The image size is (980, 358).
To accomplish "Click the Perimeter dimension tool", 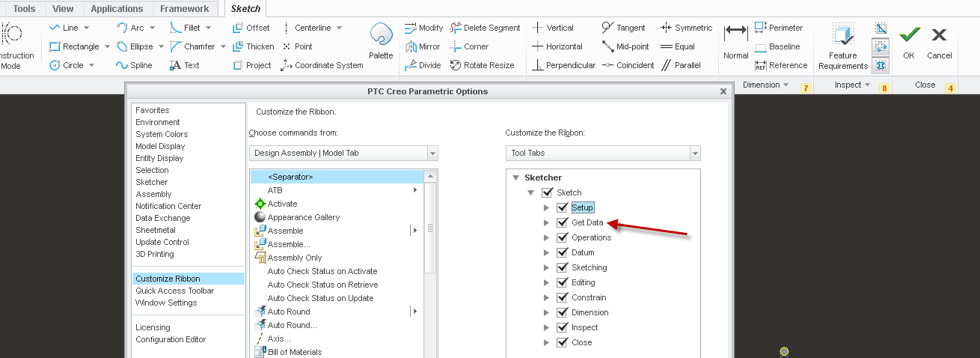I will [779, 28].
